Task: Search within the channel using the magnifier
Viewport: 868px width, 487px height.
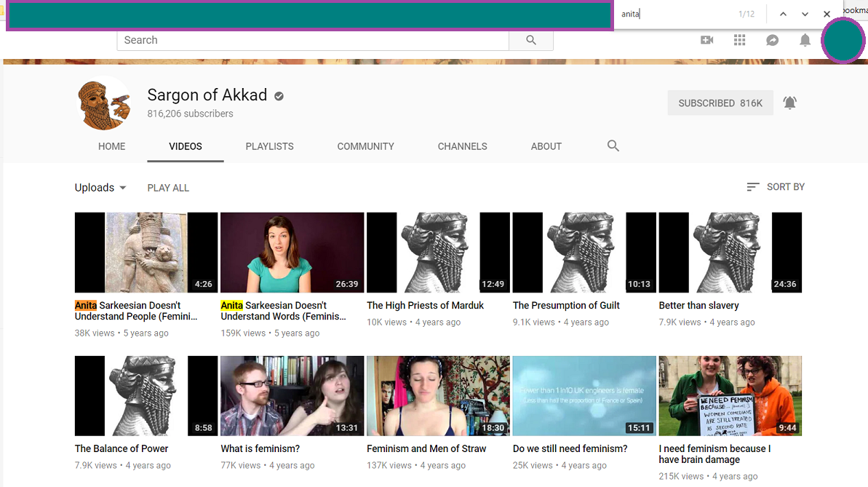Action: [613, 146]
